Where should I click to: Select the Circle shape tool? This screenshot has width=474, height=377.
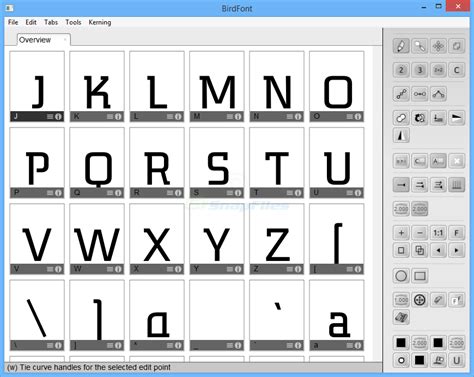(401, 276)
